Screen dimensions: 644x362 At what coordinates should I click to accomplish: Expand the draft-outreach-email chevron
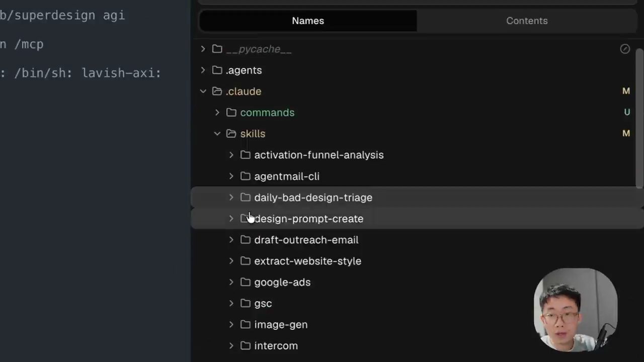pyautogui.click(x=231, y=240)
